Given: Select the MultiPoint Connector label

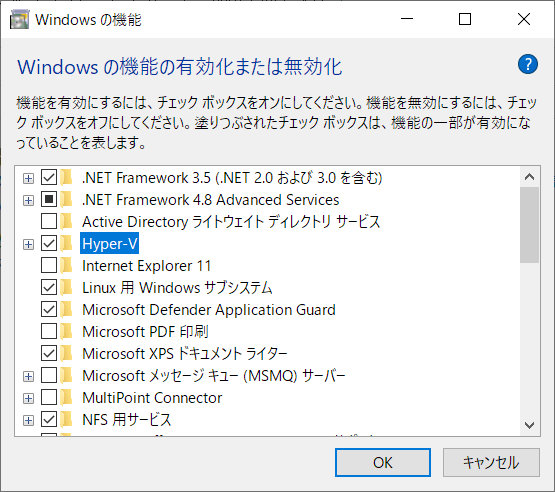Looking at the screenshot, I should pyautogui.click(x=152, y=397).
